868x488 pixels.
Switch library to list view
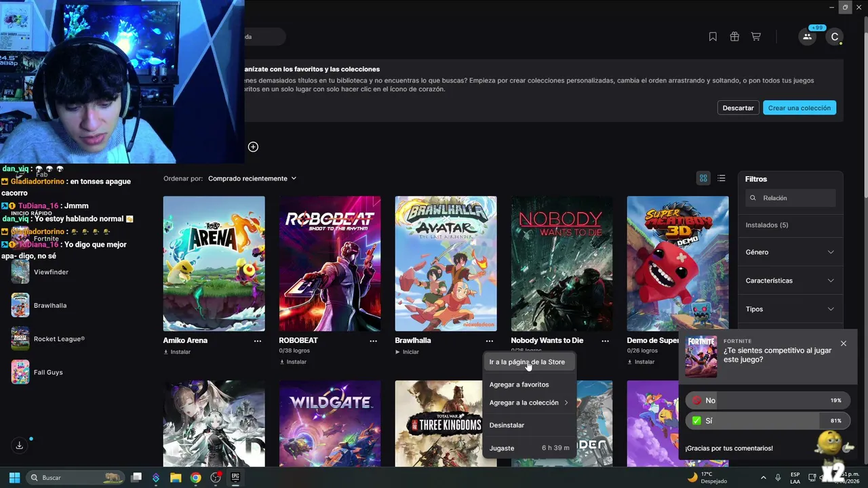click(722, 178)
